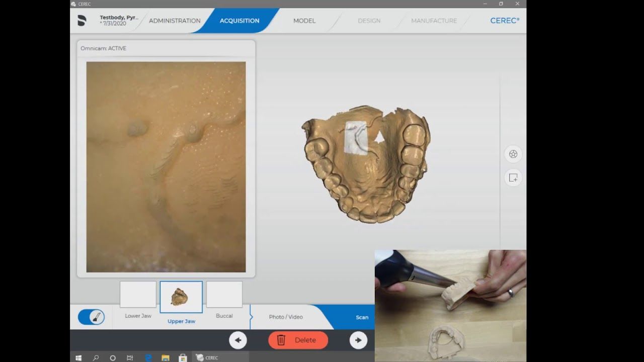Viewport: 644px width, 362px height.
Task: Click the add image catalog icon
Action: pyautogui.click(x=513, y=177)
